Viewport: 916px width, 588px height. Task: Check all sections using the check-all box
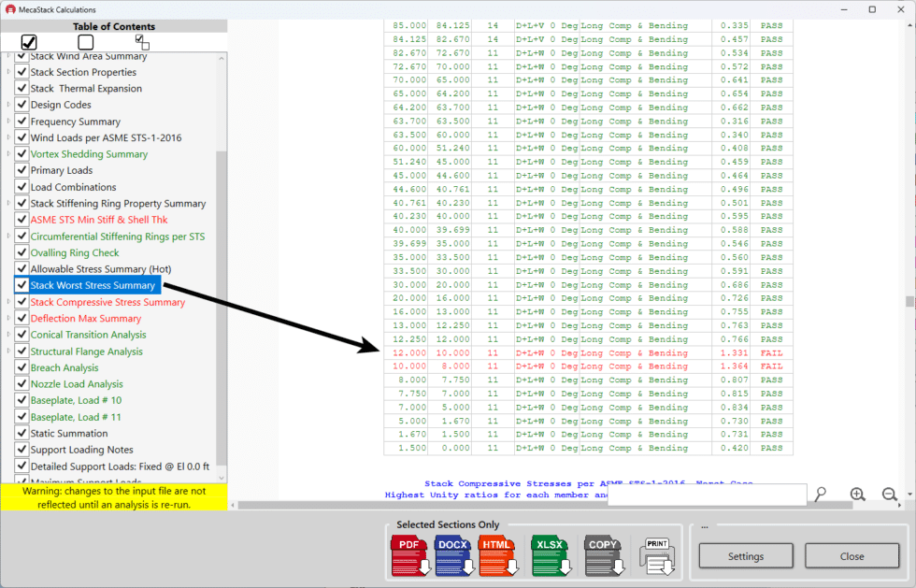[28, 41]
